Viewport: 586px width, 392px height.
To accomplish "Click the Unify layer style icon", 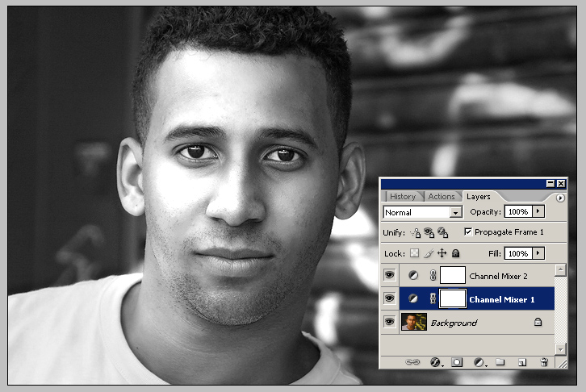I will click(443, 232).
